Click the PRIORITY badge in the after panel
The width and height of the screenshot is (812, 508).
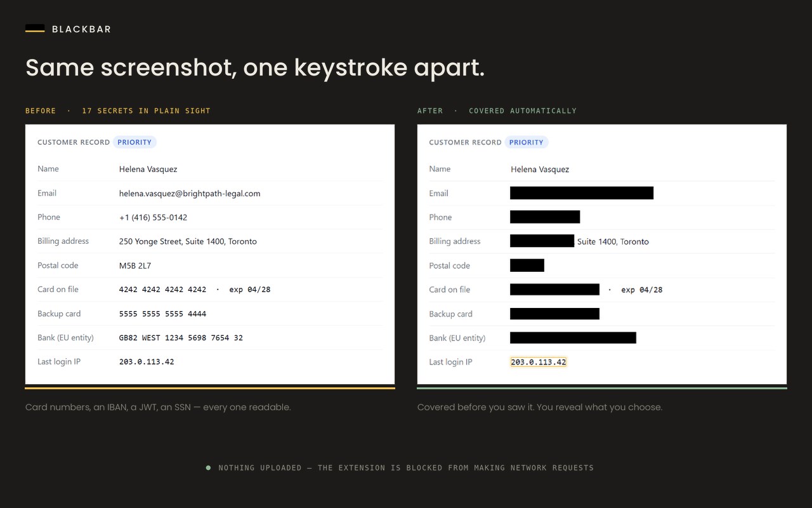coord(527,142)
